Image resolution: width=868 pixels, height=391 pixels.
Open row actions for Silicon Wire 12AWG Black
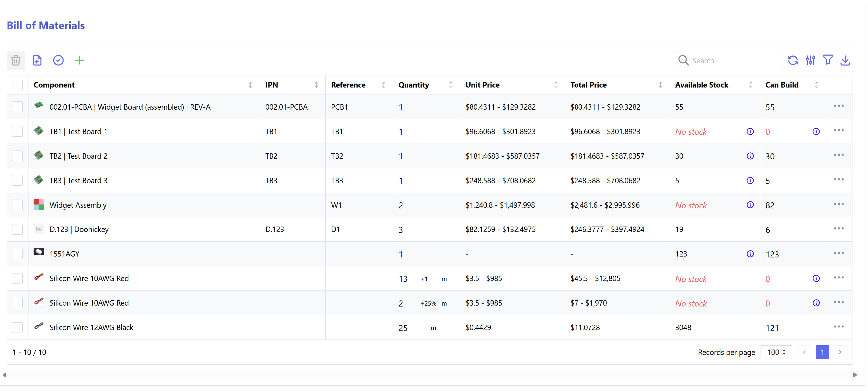tap(838, 326)
